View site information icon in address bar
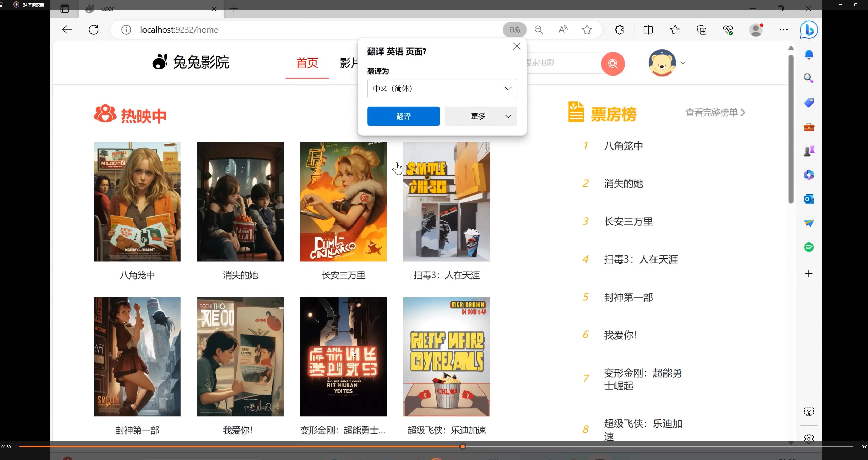Viewport: 868px width, 460px height. tap(126, 30)
